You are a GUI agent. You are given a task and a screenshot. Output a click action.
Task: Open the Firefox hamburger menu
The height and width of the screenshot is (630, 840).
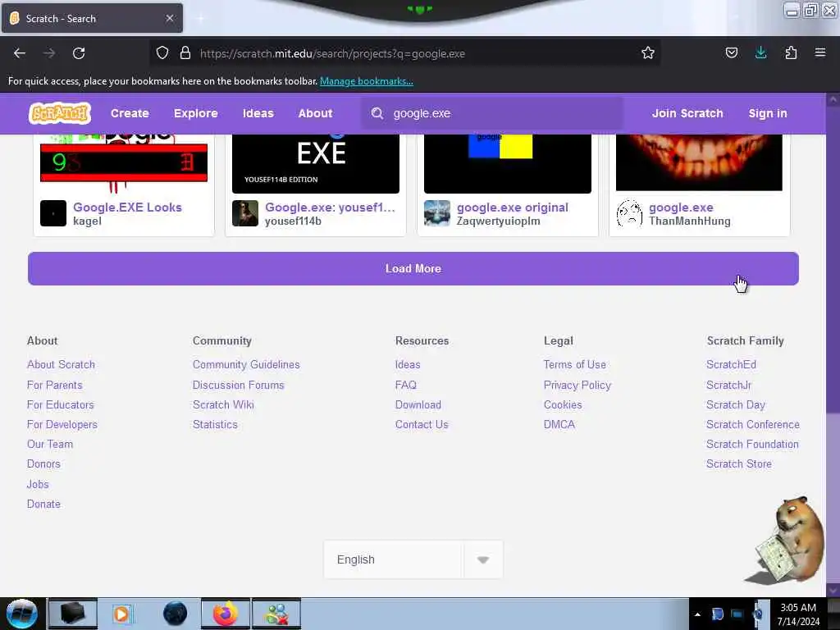pos(820,52)
